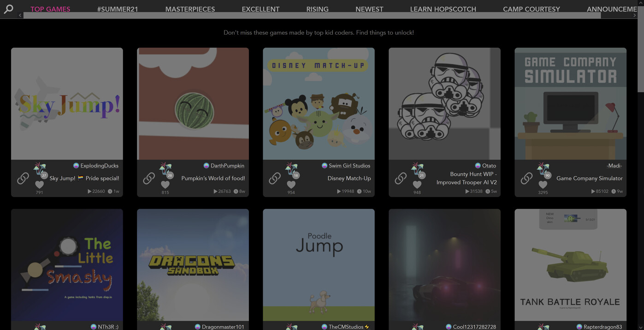Open Poodle Jump thumbnail

pyautogui.click(x=319, y=265)
